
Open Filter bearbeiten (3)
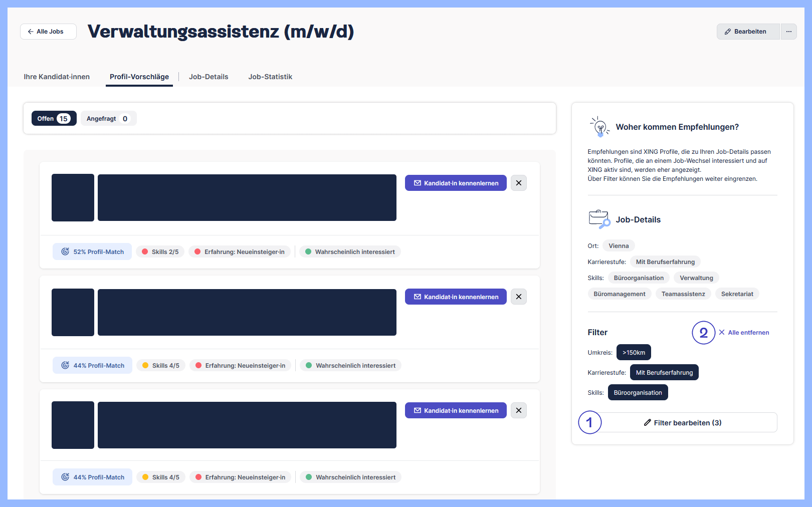coord(682,422)
